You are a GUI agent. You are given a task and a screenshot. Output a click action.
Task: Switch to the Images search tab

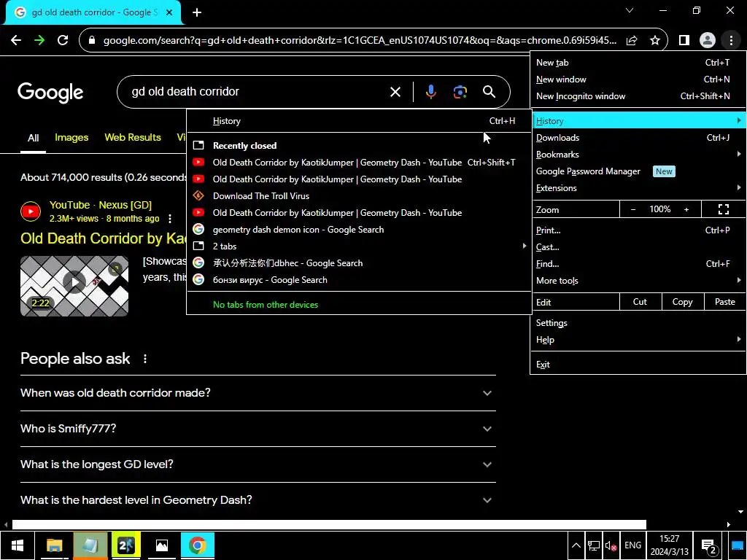click(71, 138)
